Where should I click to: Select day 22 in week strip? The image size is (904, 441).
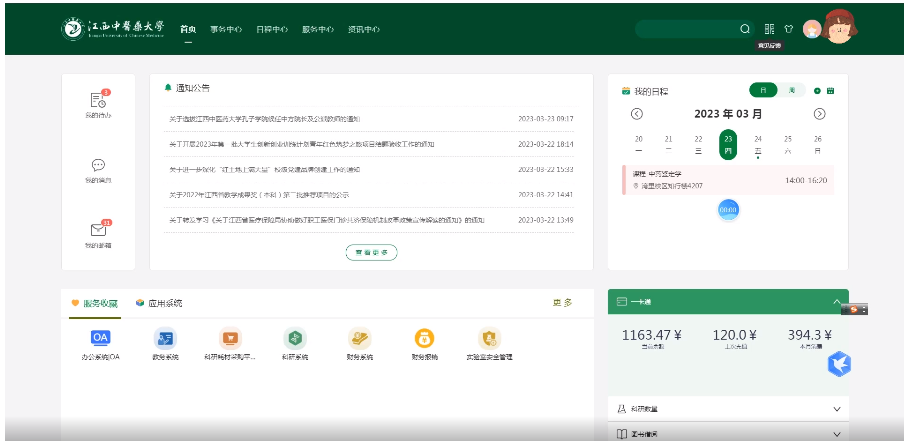(698, 144)
